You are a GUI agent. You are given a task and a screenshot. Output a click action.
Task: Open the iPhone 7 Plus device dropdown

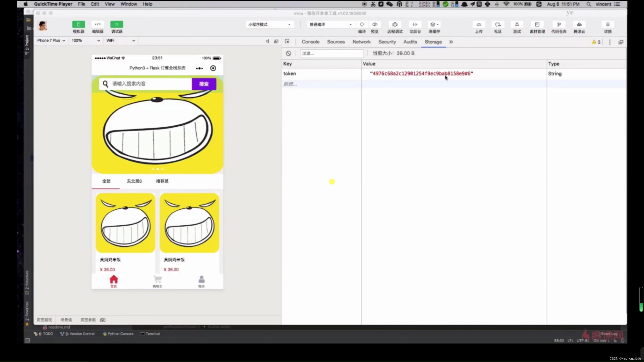(51, 40)
